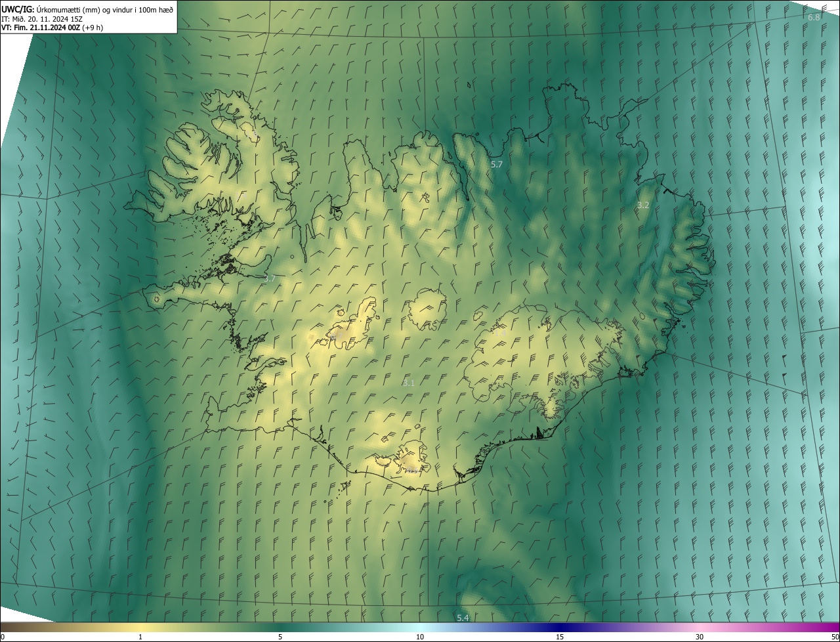Click the color scale tick label 0
The width and height of the screenshot is (840, 642).
pyautogui.click(x=3, y=637)
